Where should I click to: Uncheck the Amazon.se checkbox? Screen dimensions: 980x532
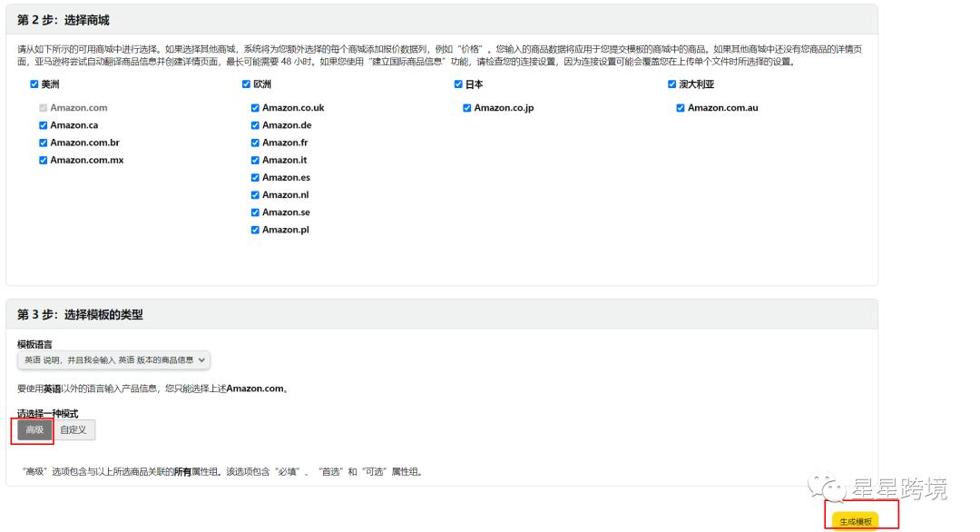(x=254, y=212)
